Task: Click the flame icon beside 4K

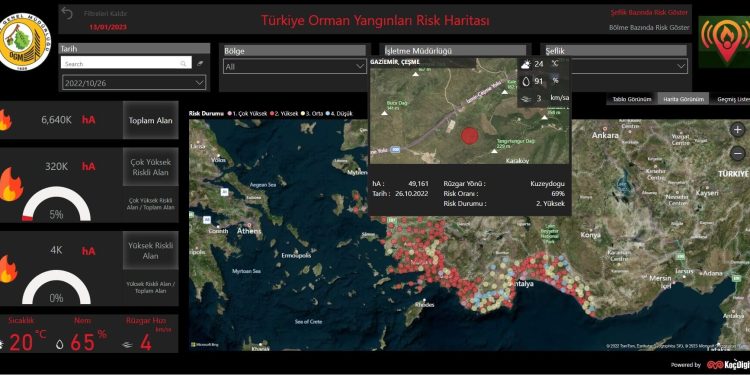Action: (7, 269)
